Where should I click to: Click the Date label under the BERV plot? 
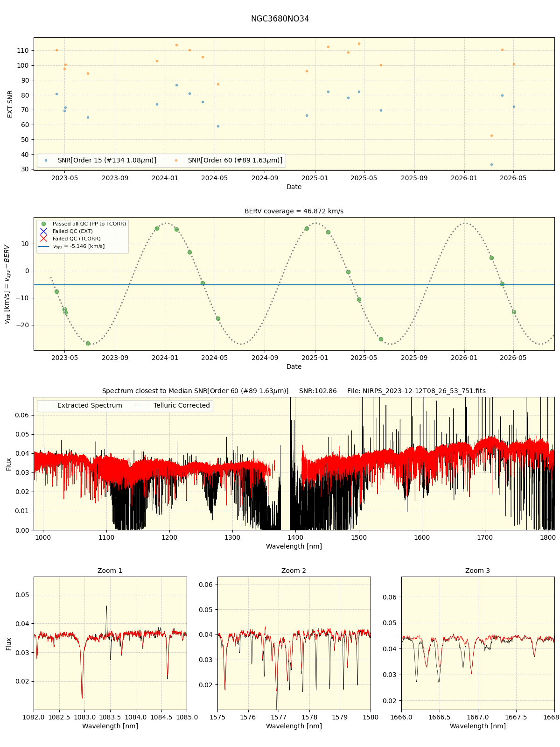pos(294,366)
